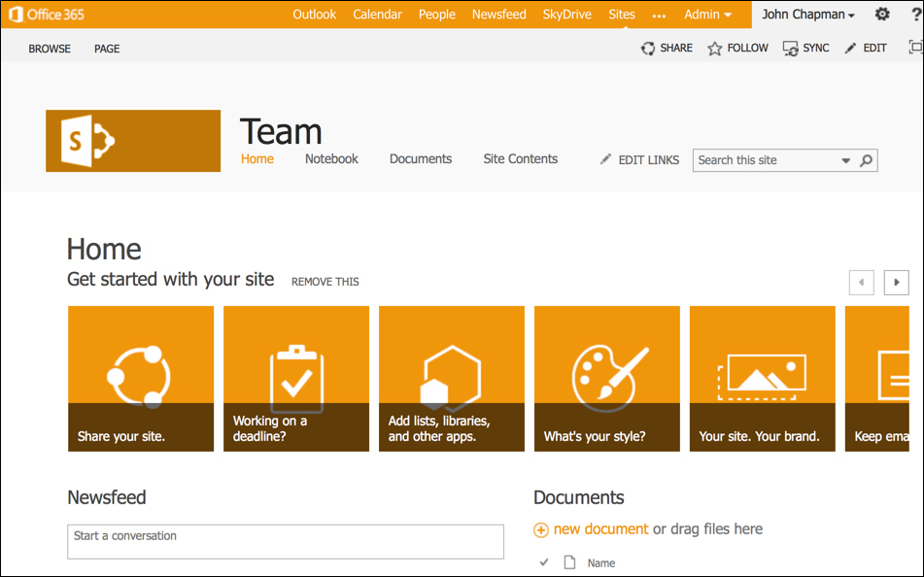Switch to the PAGE ribbon tab
924x577 pixels.
tap(107, 49)
